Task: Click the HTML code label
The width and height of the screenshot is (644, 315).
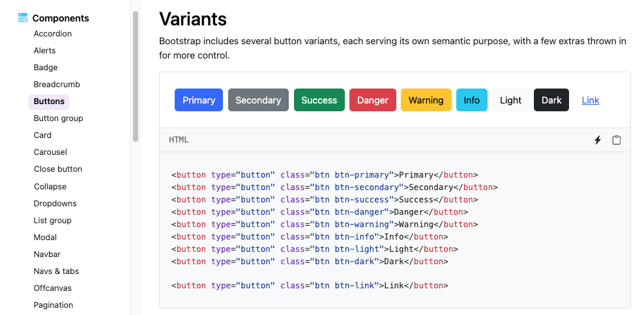Action: pos(179,140)
